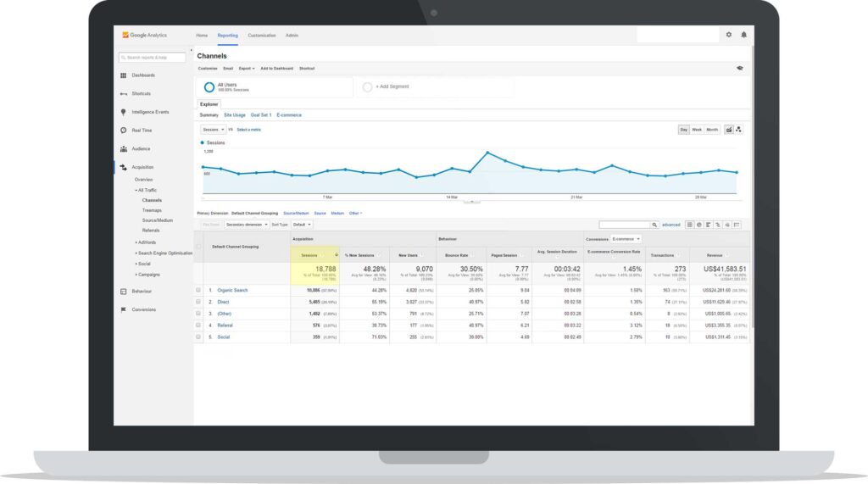This screenshot has height=484, width=868.
Task: Click the table search magnifier icon
Action: click(654, 225)
